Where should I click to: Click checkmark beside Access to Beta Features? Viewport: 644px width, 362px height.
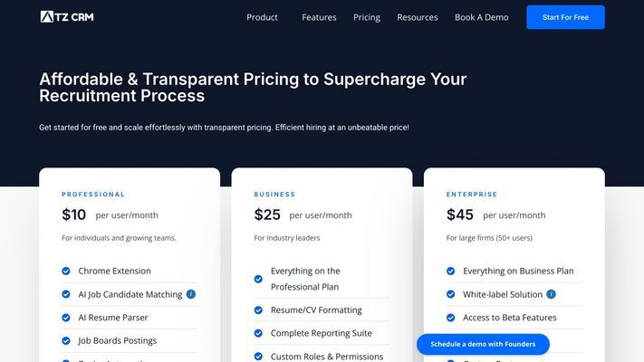(x=450, y=318)
